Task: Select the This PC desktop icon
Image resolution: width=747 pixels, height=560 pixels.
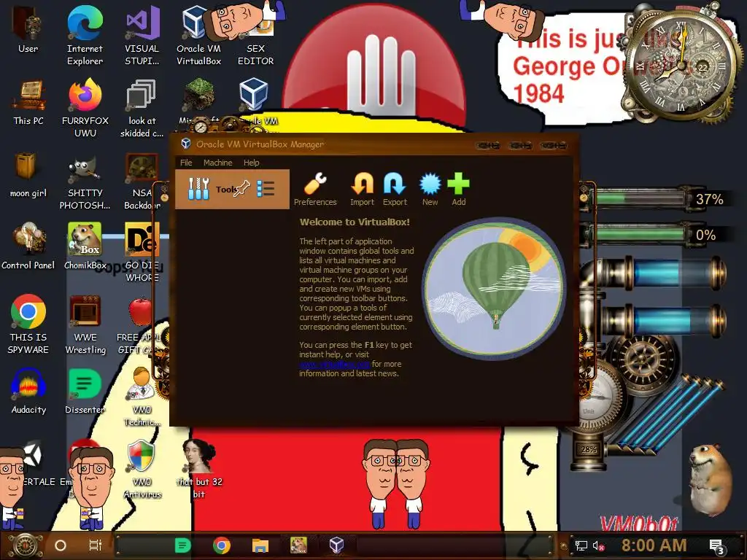Action: [28, 102]
